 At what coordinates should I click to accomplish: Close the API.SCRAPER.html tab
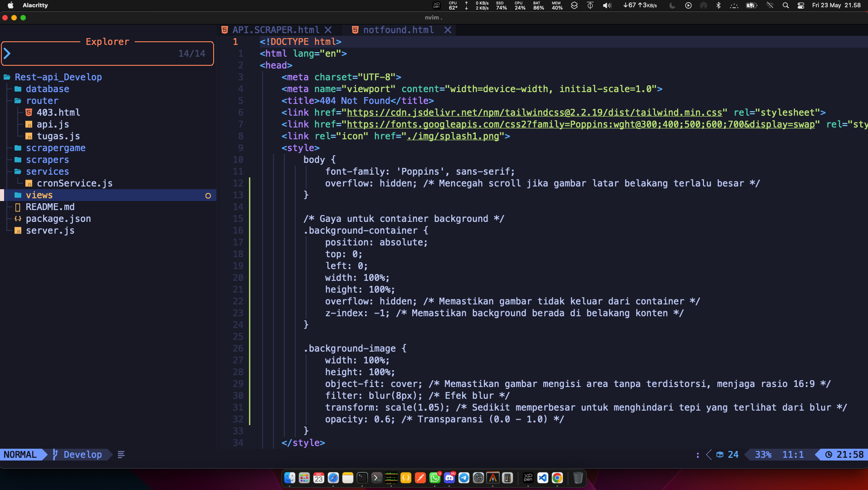click(328, 30)
